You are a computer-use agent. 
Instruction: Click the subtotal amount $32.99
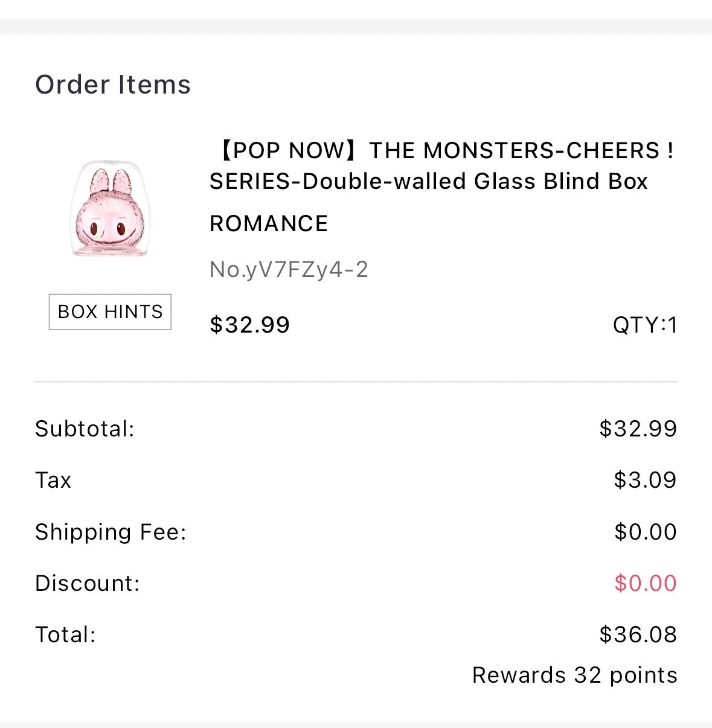click(638, 429)
